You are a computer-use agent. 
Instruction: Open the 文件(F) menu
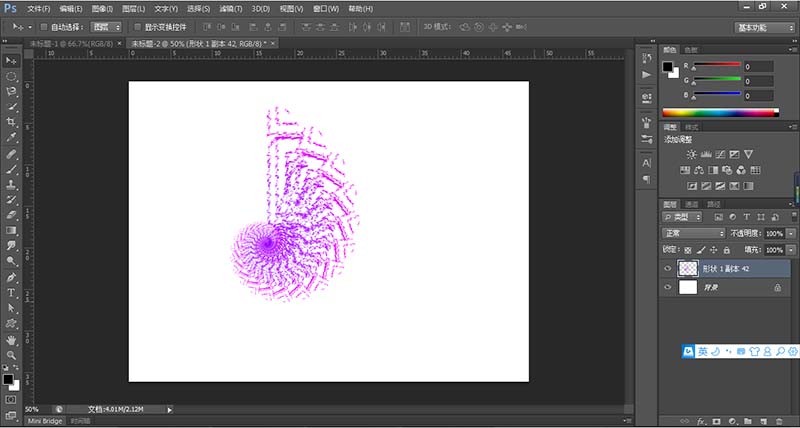coord(39,9)
